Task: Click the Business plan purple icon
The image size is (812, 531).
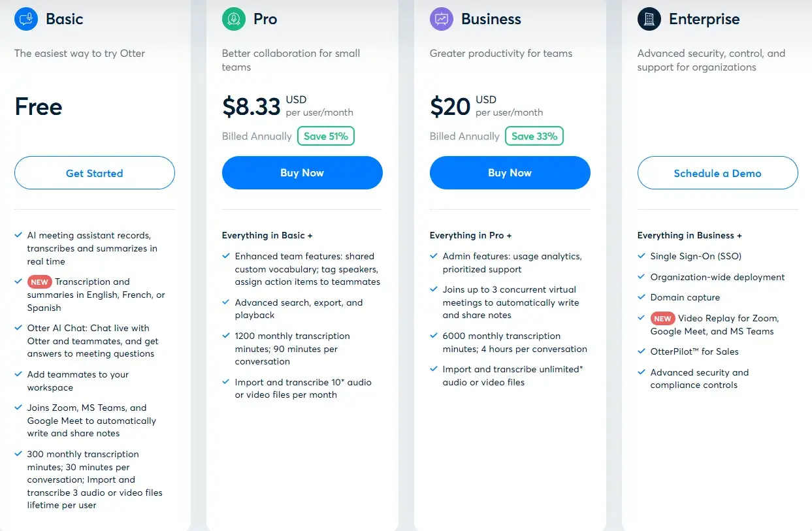Action: click(440, 20)
